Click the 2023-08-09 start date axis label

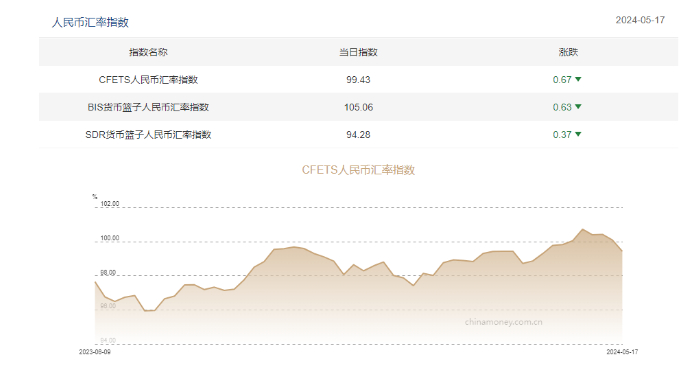coord(95,352)
